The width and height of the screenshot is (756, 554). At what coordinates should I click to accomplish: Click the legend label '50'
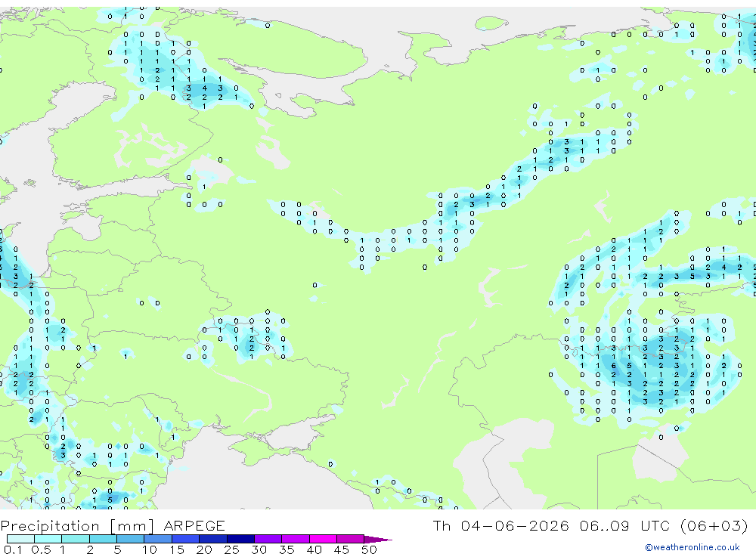369,549
